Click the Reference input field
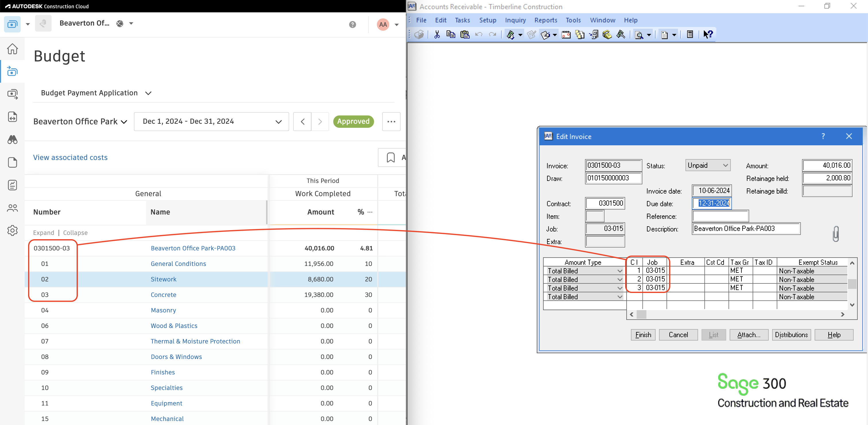 tap(720, 216)
